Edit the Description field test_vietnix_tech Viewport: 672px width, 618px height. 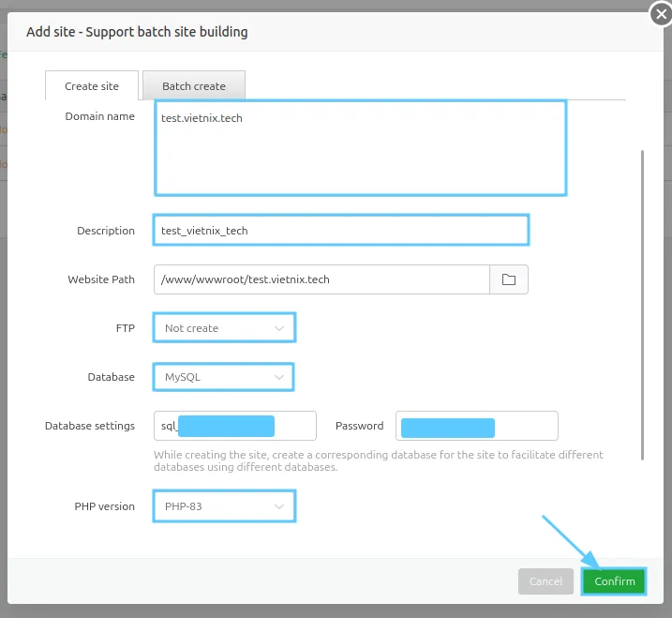pos(341,231)
